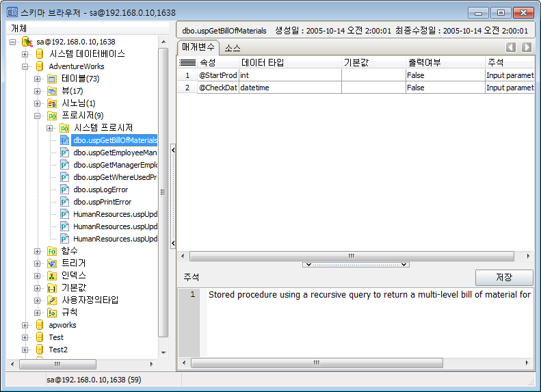Collapse the sa@192.168.0.10,1638 server node
The width and height of the screenshot is (541, 392).
click(x=13, y=42)
